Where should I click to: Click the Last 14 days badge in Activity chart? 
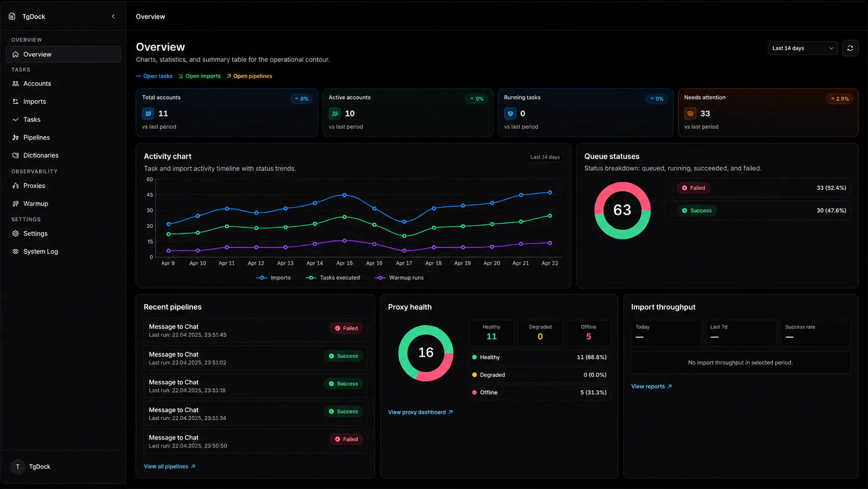tap(545, 157)
